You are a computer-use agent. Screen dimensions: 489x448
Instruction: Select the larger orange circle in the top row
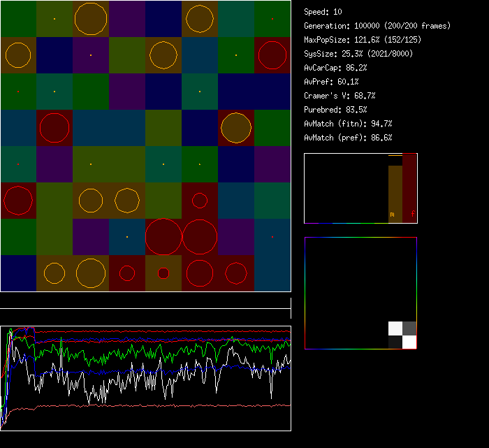click(91, 18)
